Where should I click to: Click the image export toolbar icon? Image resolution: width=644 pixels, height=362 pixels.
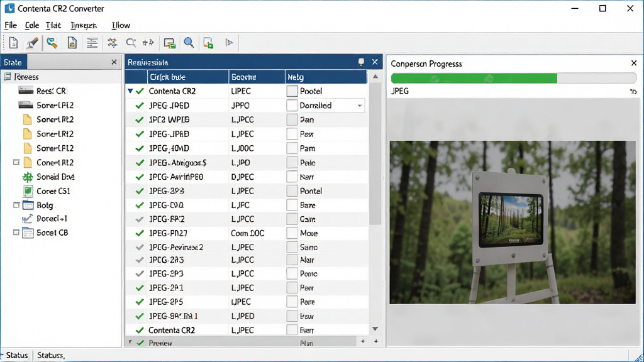click(169, 43)
